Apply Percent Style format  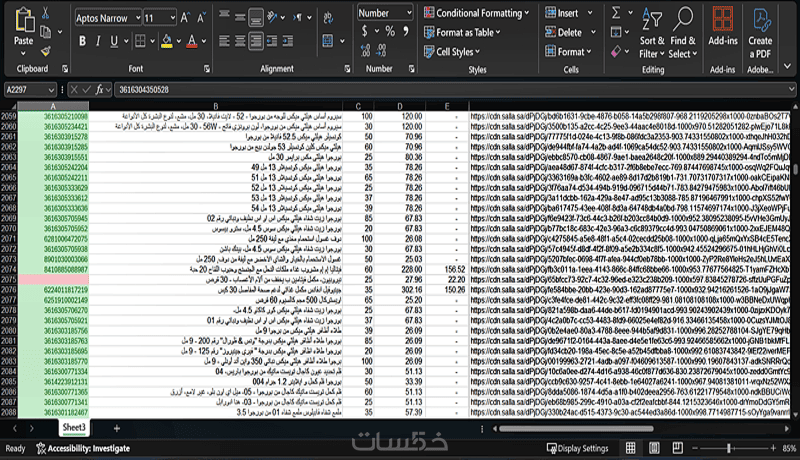click(390, 31)
